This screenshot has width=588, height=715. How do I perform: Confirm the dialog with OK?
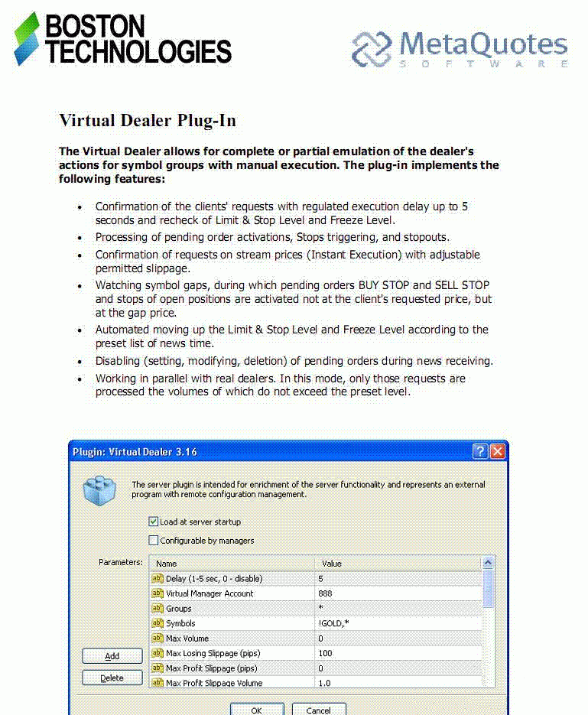(257, 710)
